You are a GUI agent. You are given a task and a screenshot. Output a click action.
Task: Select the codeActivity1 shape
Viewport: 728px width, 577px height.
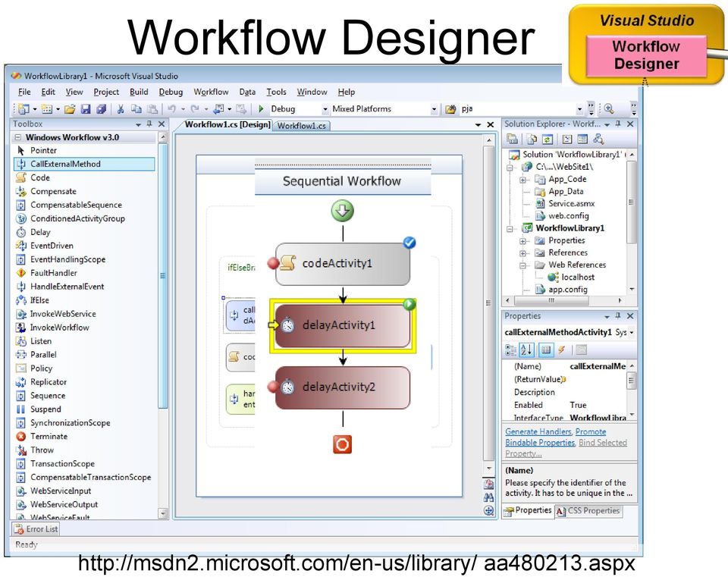click(343, 264)
